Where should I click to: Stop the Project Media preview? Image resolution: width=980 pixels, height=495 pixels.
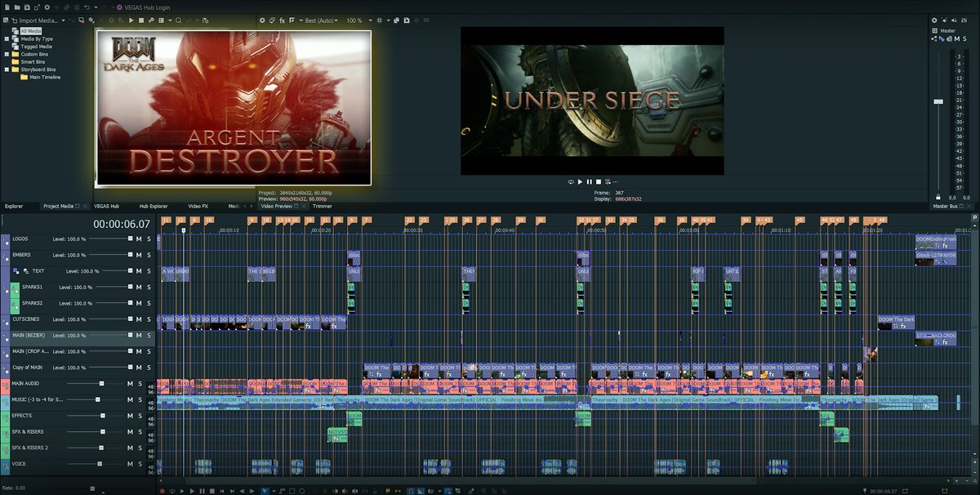click(x=140, y=20)
